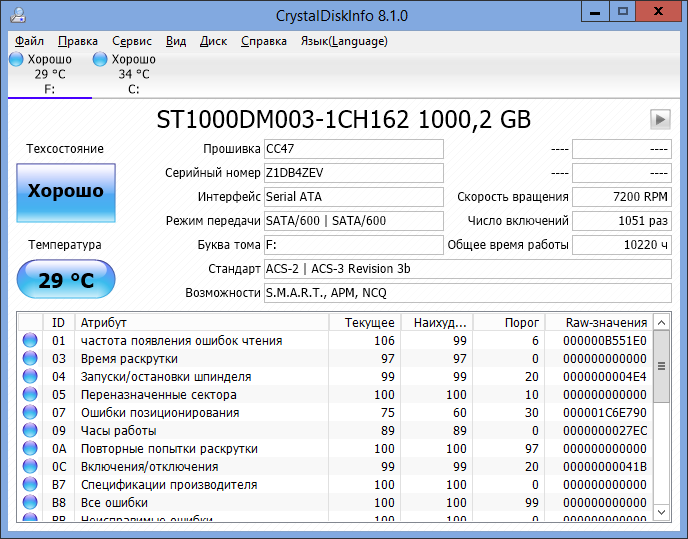Open the Сервис menu
This screenshot has width=688, height=539.
[132, 41]
